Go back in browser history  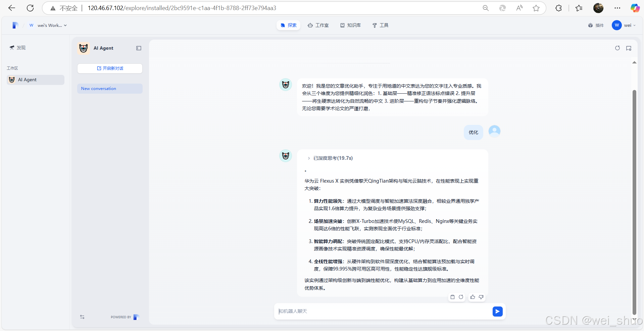pos(12,8)
